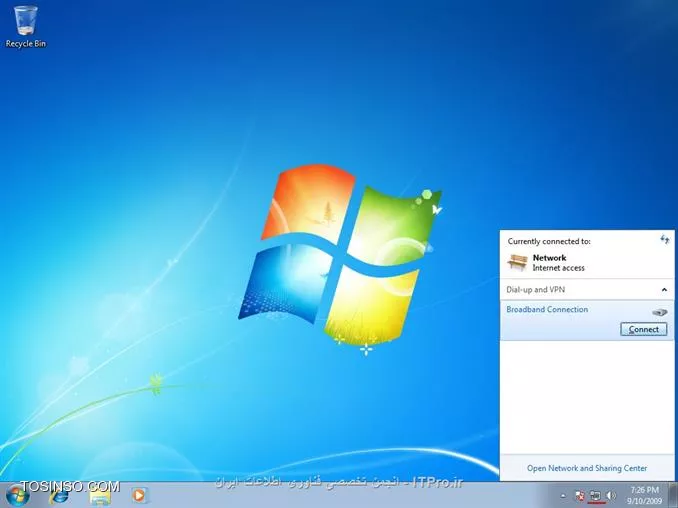Select the Broadband Connection entry

(x=587, y=320)
